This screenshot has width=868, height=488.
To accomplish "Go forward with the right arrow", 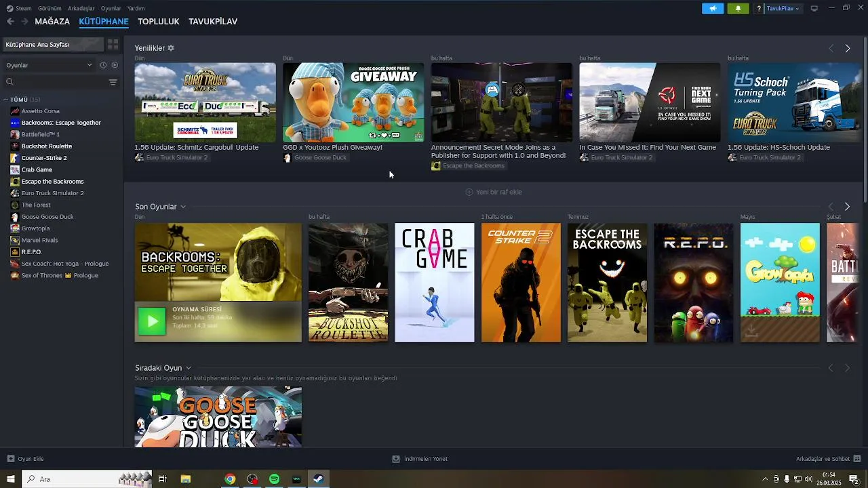I will coord(24,22).
